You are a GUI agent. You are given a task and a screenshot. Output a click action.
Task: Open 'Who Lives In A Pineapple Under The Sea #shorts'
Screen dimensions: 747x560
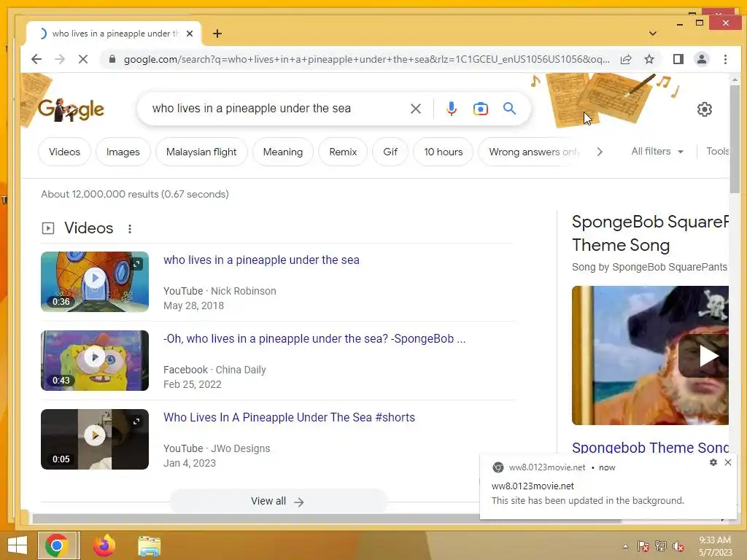[x=289, y=417]
